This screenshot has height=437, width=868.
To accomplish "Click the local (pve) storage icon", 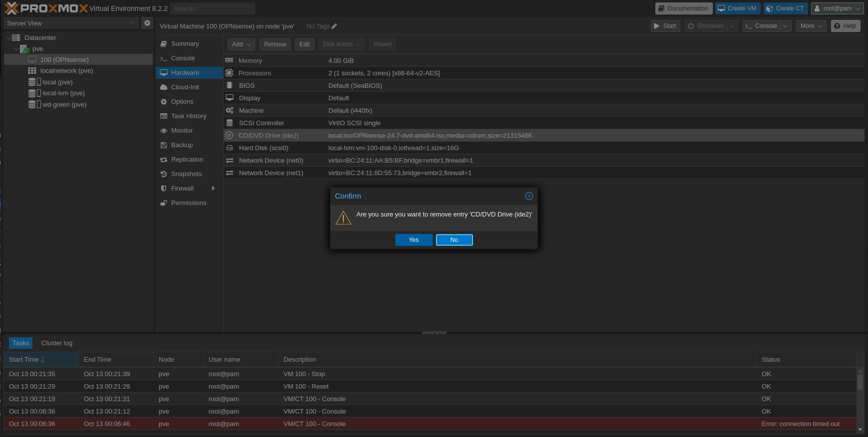I will click(x=34, y=82).
